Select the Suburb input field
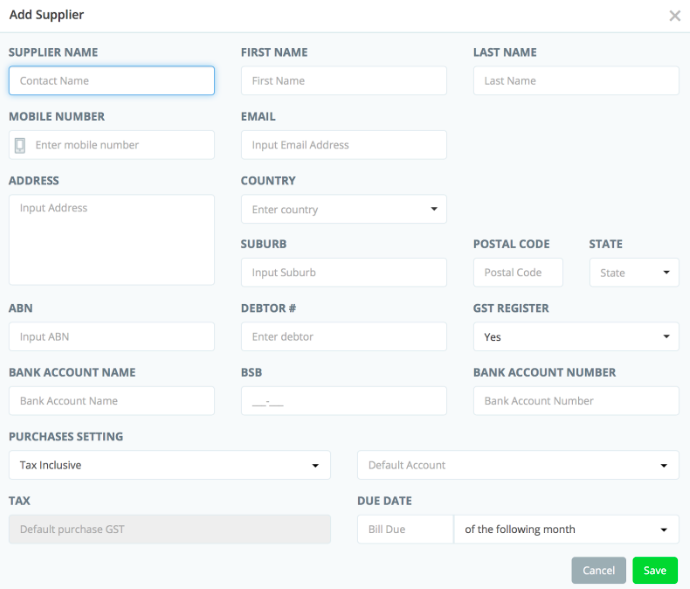The height and width of the screenshot is (589, 690). coord(343,273)
